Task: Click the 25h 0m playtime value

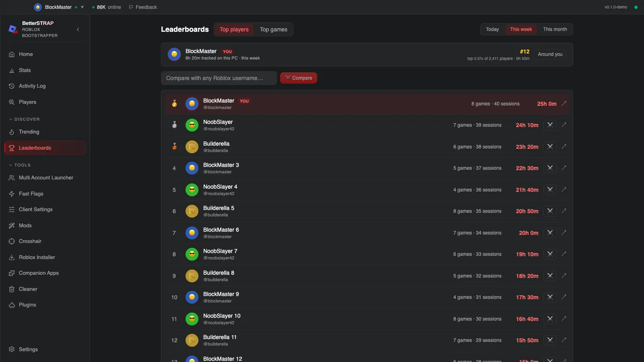Action: click(547, 104)
